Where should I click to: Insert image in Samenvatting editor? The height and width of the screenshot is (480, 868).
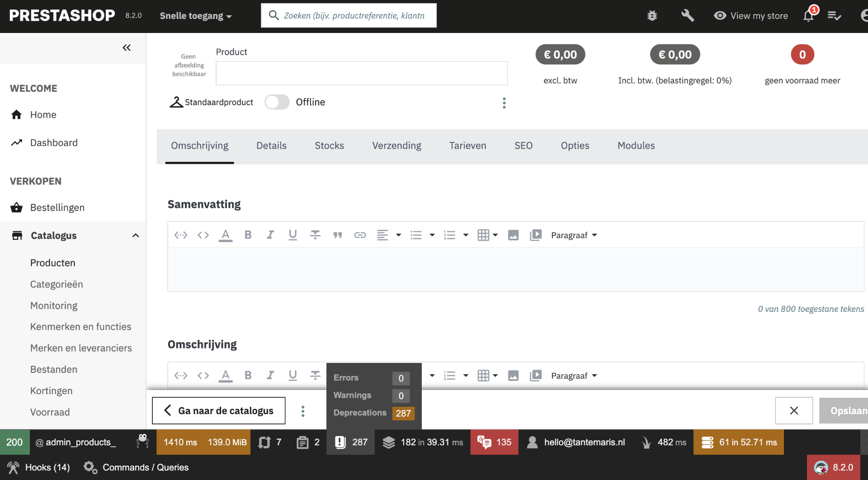click(513, 235)
